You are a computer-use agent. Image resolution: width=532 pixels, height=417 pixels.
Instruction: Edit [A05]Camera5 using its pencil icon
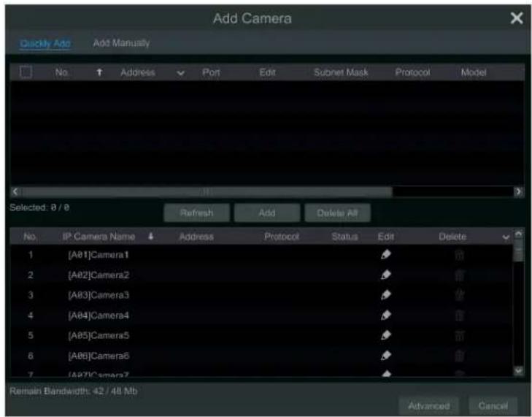[386, 335]
